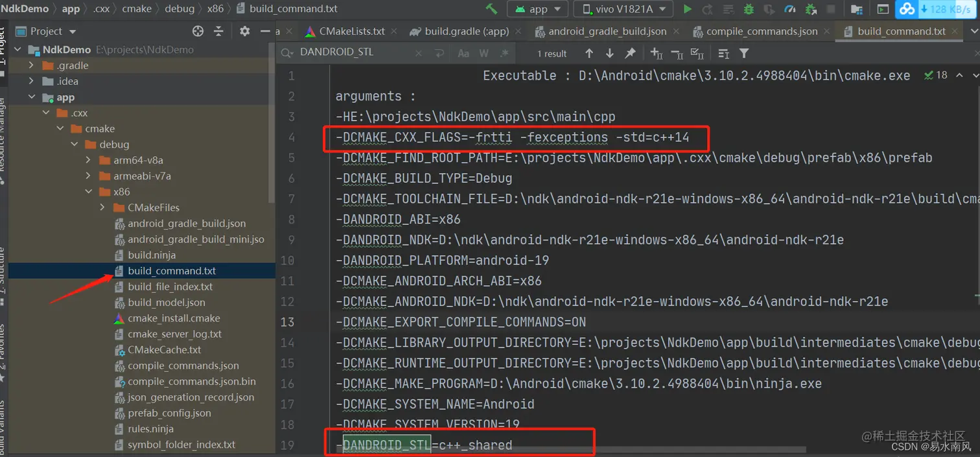Click Unselect Occurrence icon in search bar
The image size is (980, 457).
tap(677, 53)
